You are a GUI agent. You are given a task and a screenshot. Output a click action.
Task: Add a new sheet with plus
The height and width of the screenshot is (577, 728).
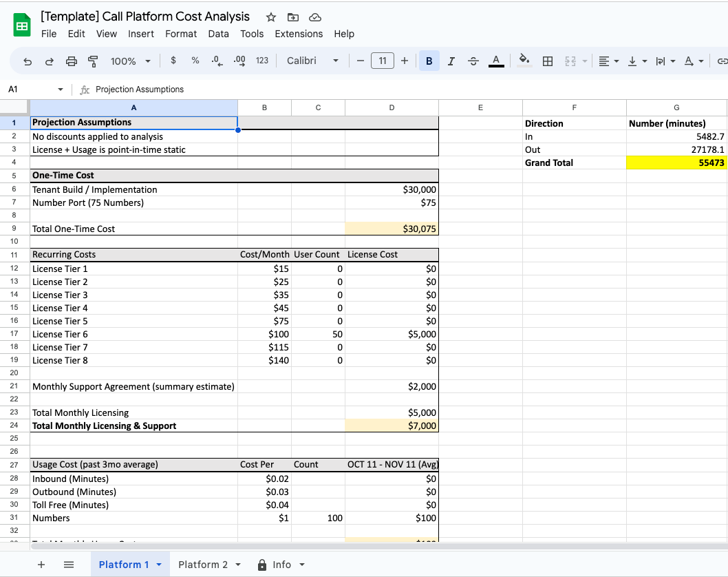click(41, 565)
